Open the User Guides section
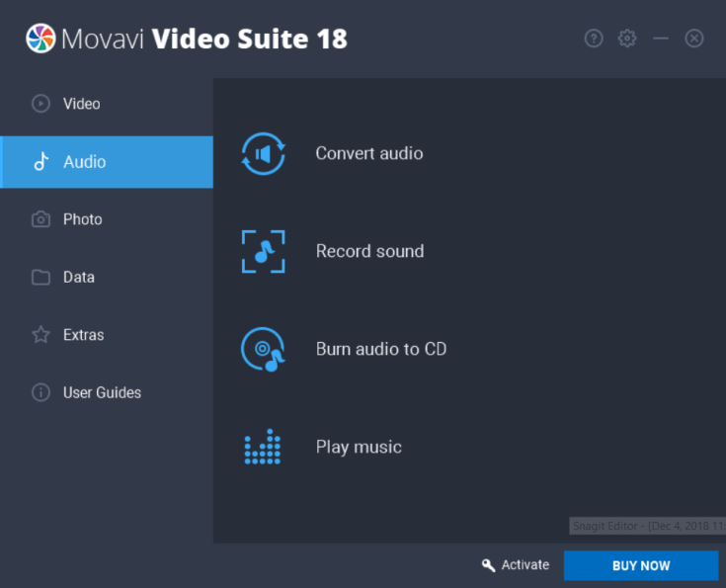This screenshot has height=588, width=726. (107, 392)
